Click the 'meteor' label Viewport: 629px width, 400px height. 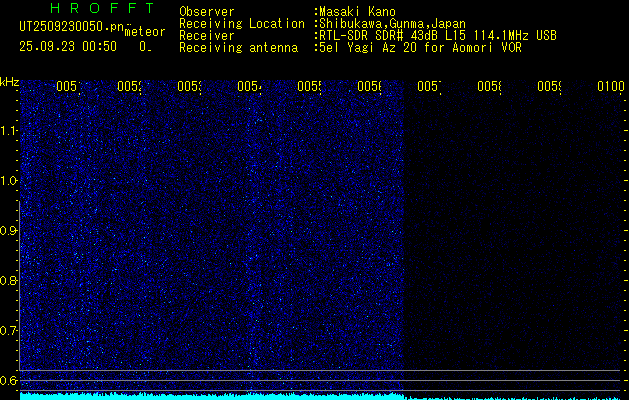coord(145,32)
